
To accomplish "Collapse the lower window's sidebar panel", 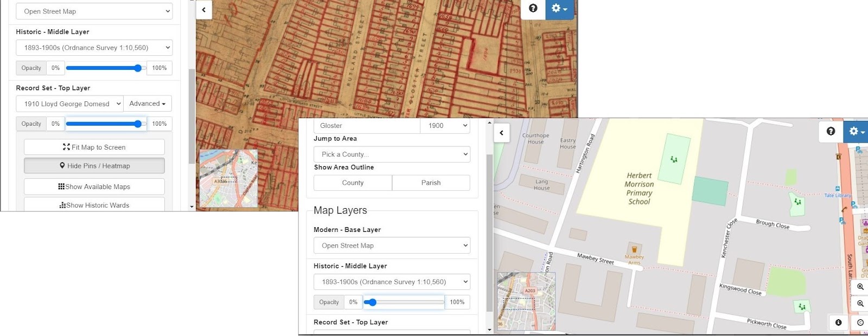I will (502, 133).
